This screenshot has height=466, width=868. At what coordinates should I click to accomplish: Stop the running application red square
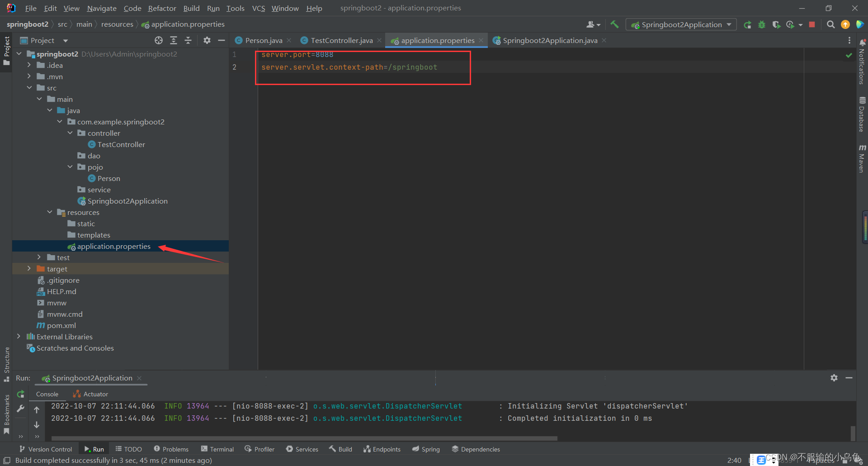tap(812, 24)
